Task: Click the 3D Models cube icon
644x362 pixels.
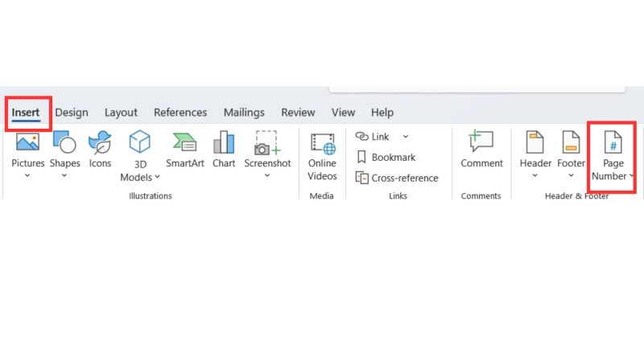Action: tap(139, 142)
